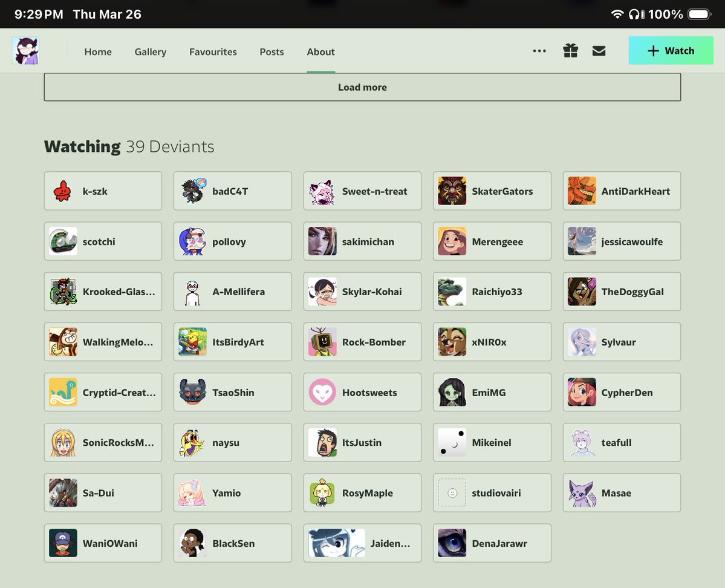The image size is (725, 588).
Task: Click Masae's Espeon avatar
Action: pos(582,493)
